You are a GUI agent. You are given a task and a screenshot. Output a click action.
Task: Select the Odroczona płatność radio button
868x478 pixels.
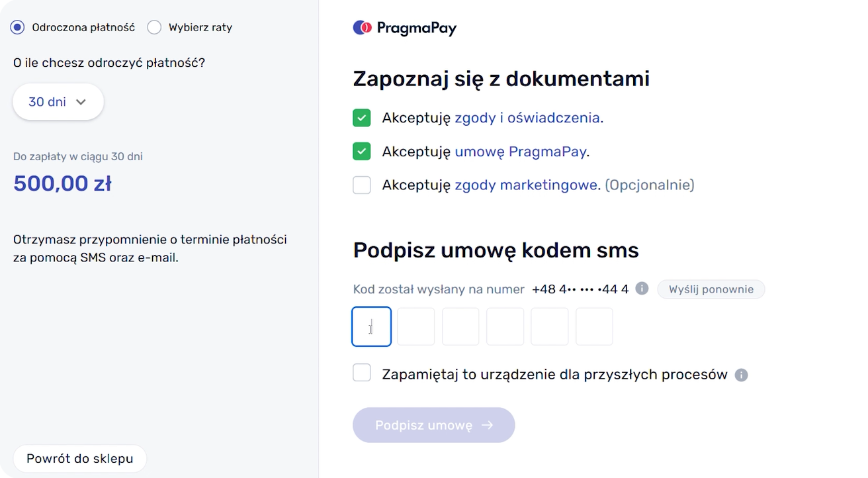pyautogui.click(x=18, y=27)
